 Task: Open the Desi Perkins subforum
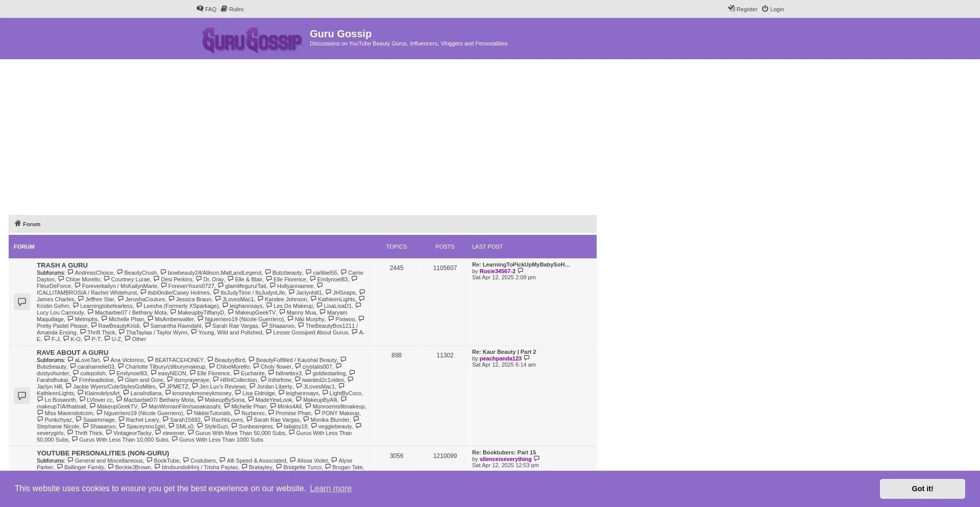pos(177,279)
